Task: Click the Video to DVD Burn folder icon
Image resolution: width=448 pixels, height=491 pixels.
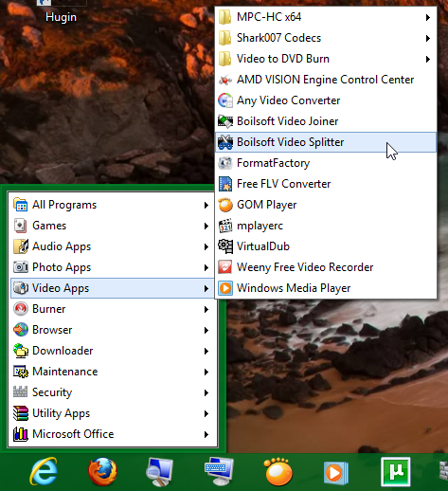Action: (225, 59)
